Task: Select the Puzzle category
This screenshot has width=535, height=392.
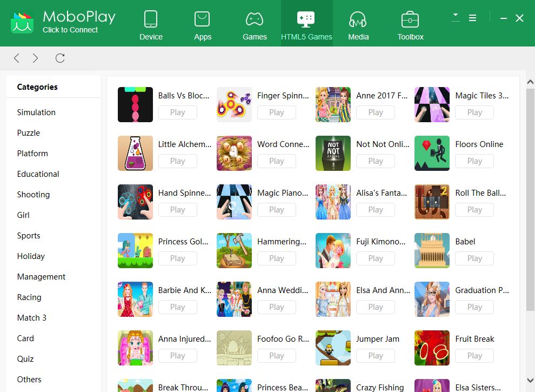Action: (x=29, y=132)
